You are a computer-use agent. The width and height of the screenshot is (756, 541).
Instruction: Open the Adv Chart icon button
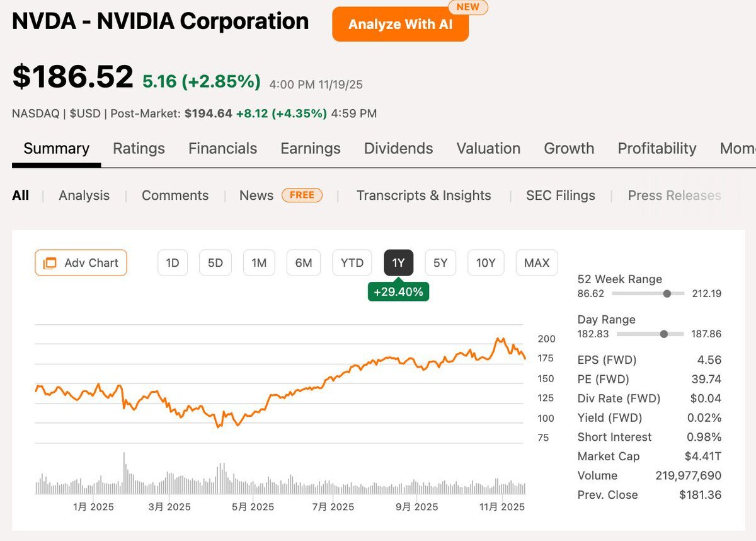coord(81,263)
